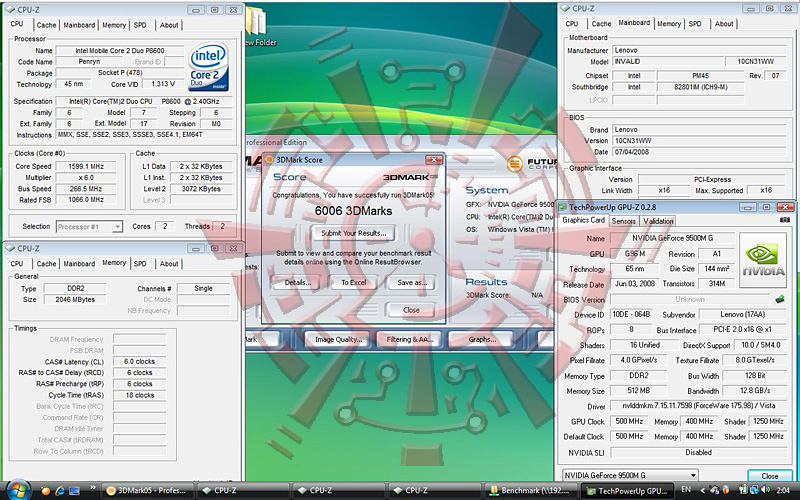Image resolution: width=800 pixels, height=500 pixels.
Task: Open SPD tab in CPU-Z processor window
Action: tap(140, 25)
